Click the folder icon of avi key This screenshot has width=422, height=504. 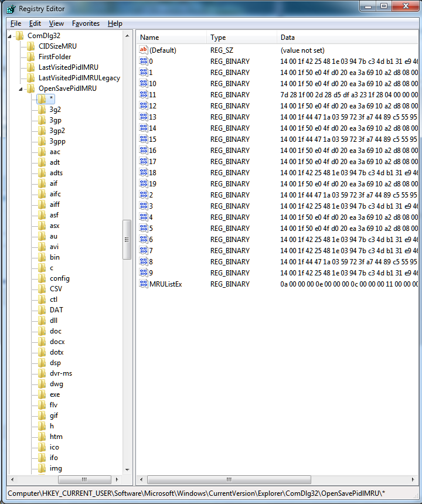pos(42,247)
